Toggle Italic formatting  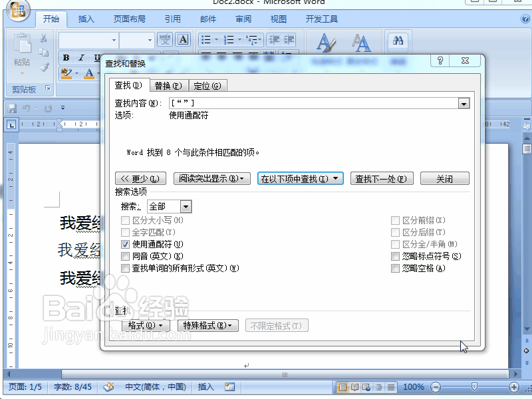pos(81,58)
